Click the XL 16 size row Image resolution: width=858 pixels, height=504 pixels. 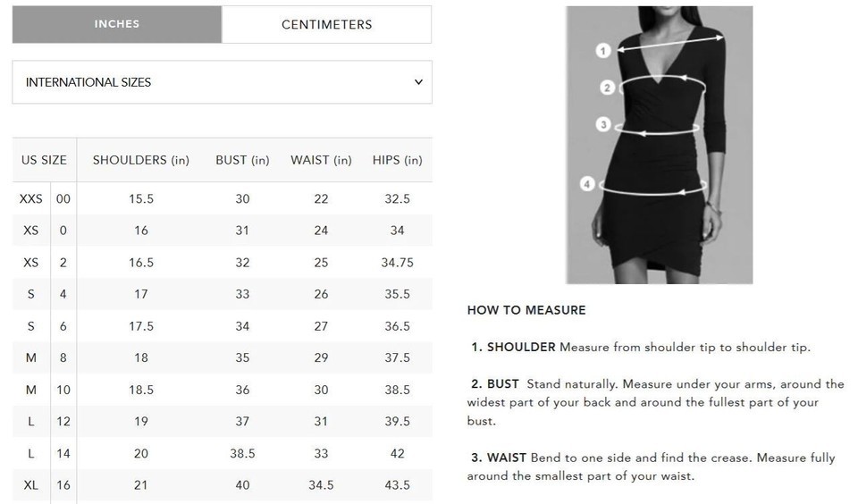coord(223,485)
